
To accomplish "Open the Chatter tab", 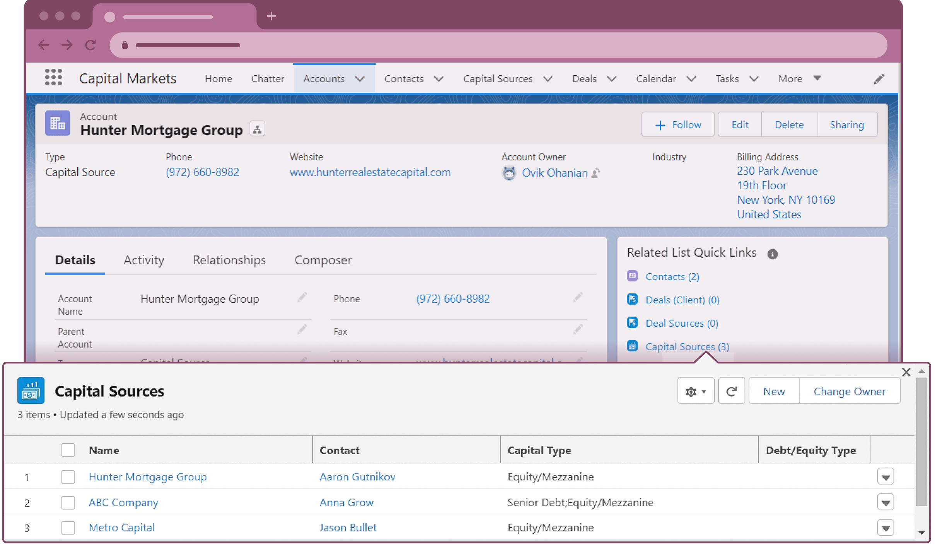I will click(268, 78).
